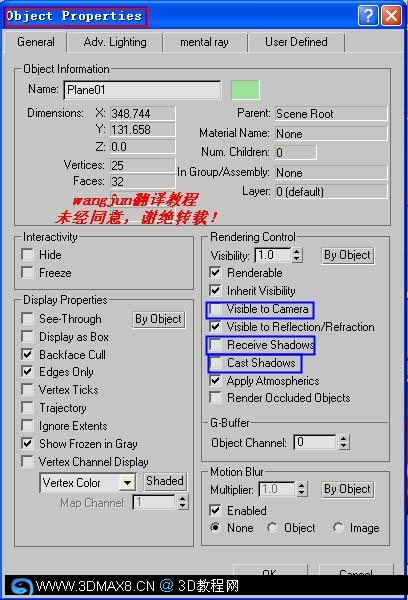Toggle Display as Box option
This screenshot has width=408, height=600.
[28, 336]
